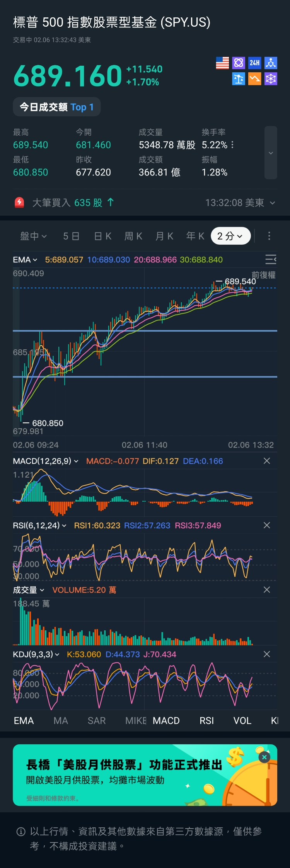Close the KDJ indicator panel
The image size is (290, 868).
click(x=266, y=654)
